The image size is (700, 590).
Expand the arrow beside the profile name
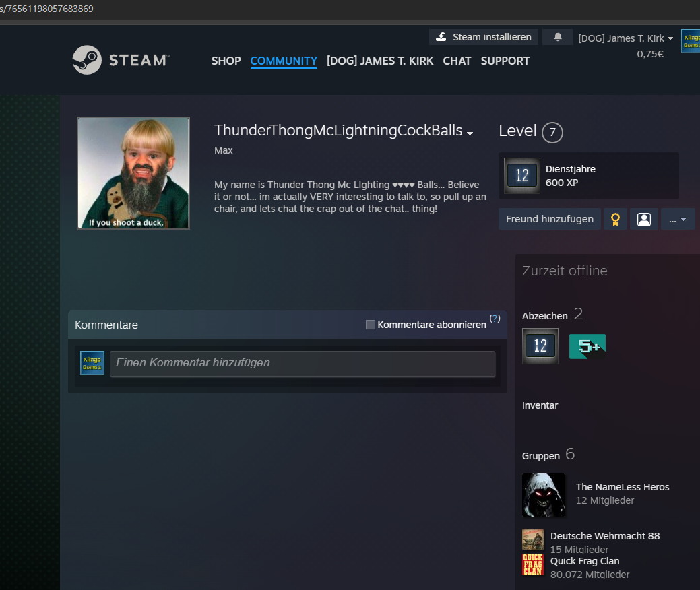coord(470,133)
